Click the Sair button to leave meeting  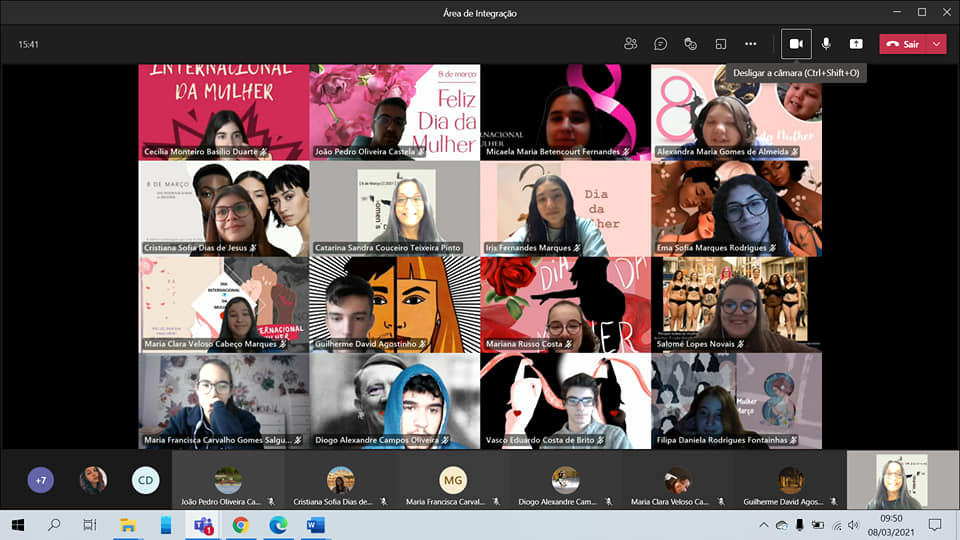[903, 44]
